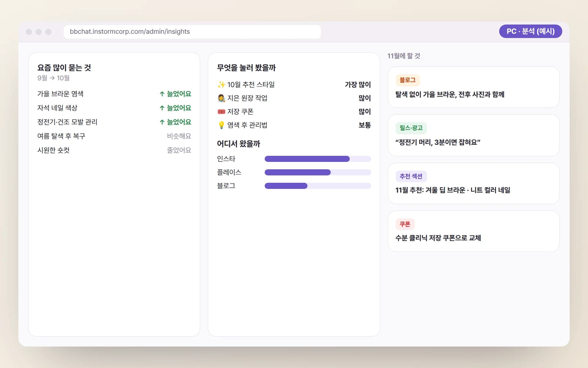
Task: Click the text 탈색 없이 가을 브라운, 전후 사진과 함께
Action: click(450, 94)
